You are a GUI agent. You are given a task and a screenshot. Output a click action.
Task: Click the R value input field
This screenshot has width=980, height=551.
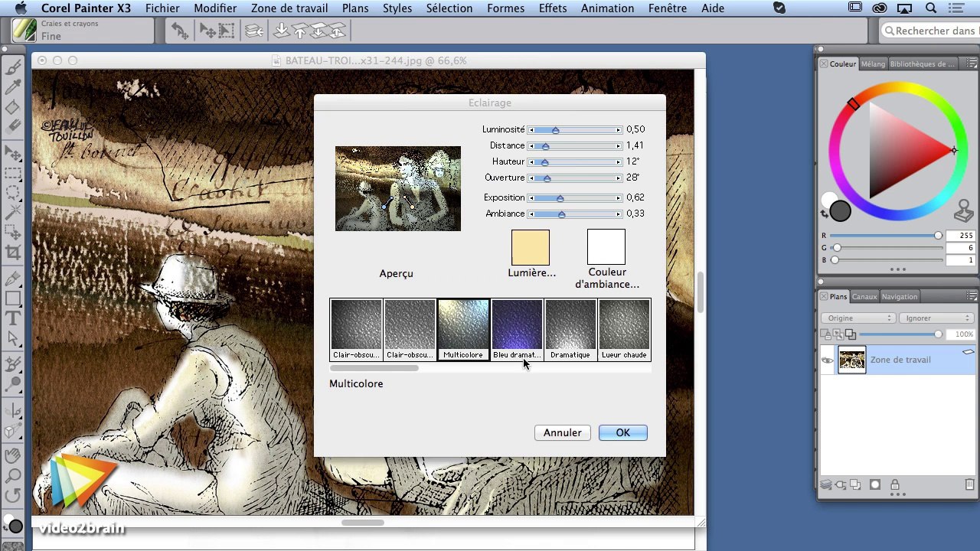point(960,236)
